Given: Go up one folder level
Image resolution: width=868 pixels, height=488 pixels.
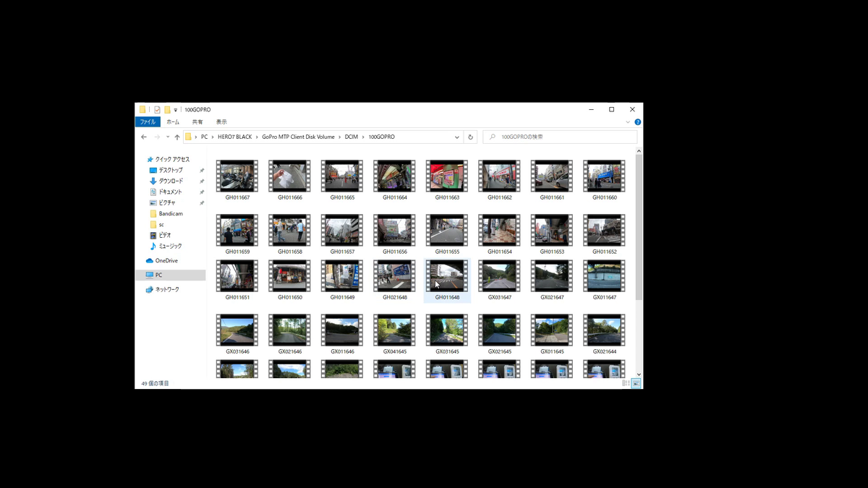Looking at the screenshot, I should [x=177, y=137].
